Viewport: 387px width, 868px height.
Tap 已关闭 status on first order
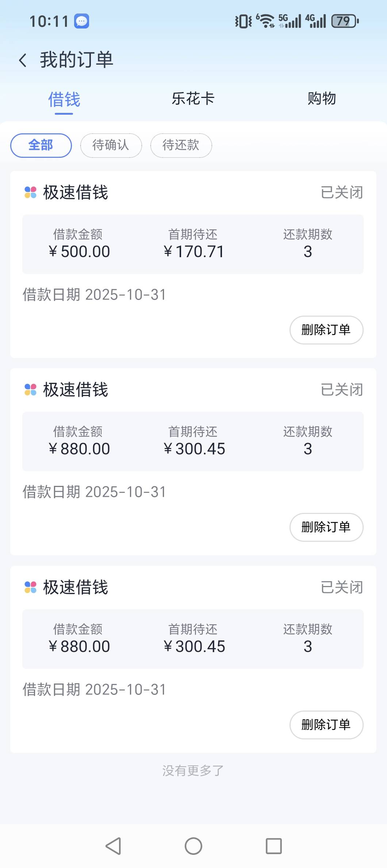(342, 193)
